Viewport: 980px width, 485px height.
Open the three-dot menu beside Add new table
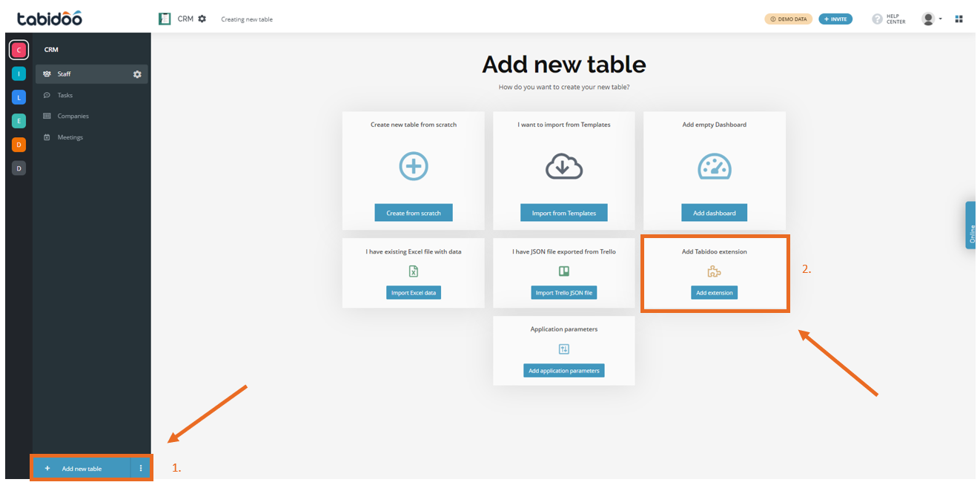click(141, 468)
